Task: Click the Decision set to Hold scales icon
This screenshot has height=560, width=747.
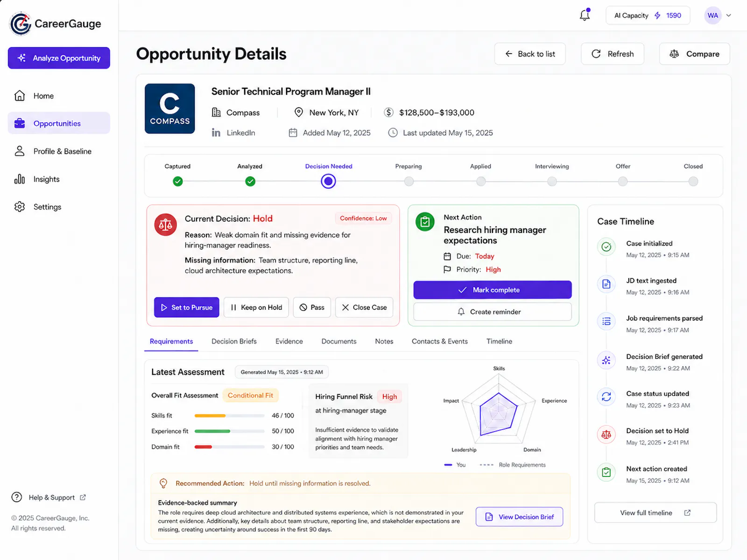Action: (x=606, y=434)
